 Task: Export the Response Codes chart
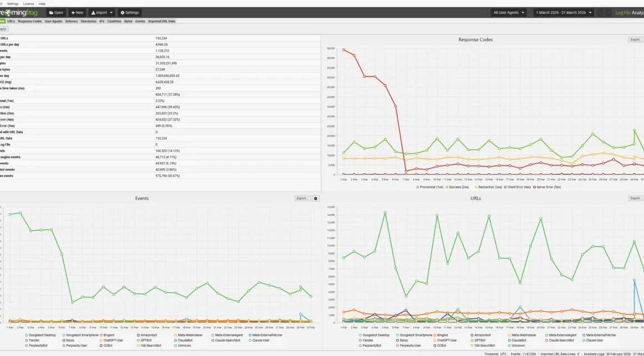tap(636, 39)
